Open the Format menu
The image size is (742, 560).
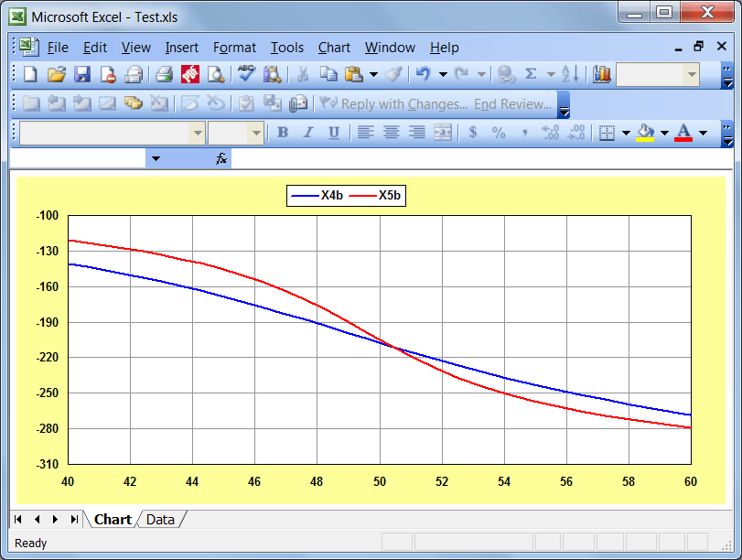coord(234,48)
